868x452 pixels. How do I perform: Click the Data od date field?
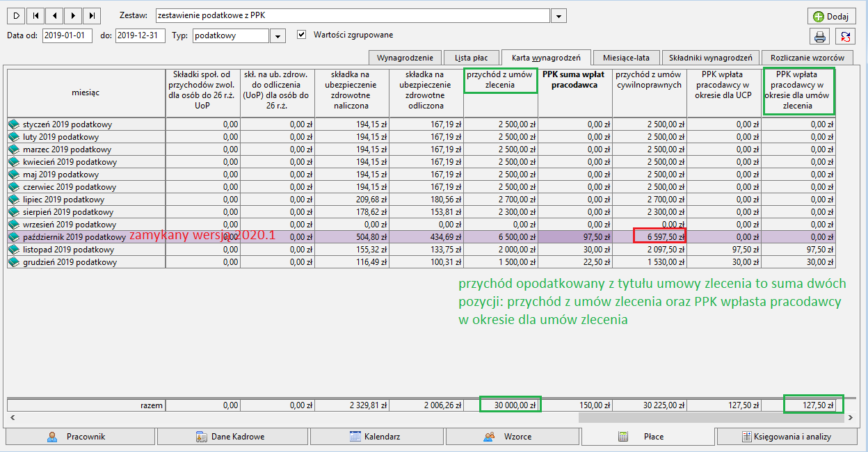67,35
